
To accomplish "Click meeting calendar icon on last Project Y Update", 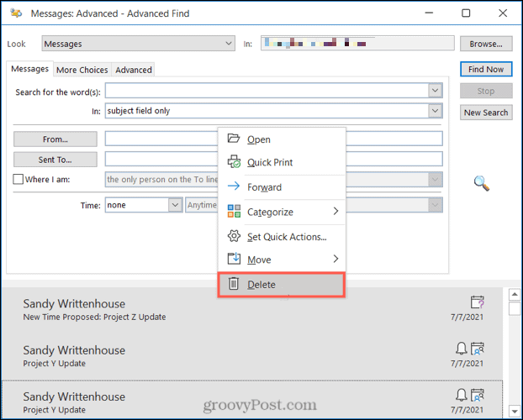I will click(x=478, y=396).
